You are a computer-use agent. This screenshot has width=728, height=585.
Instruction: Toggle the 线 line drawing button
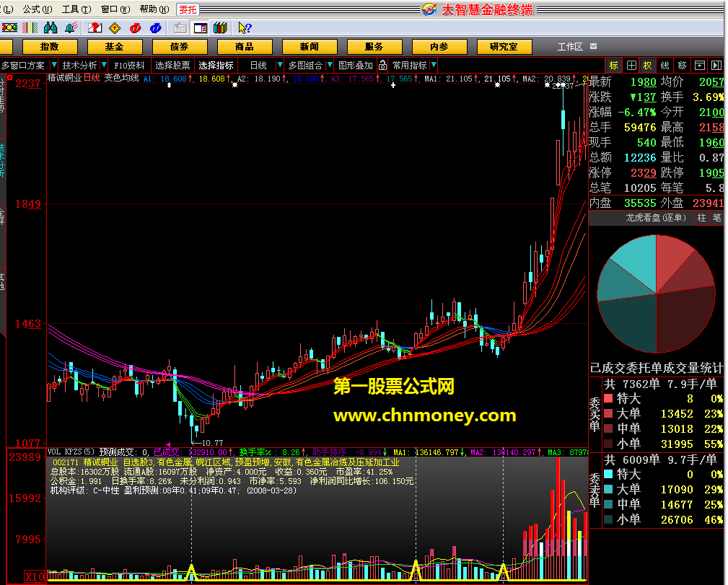point(665,66)
